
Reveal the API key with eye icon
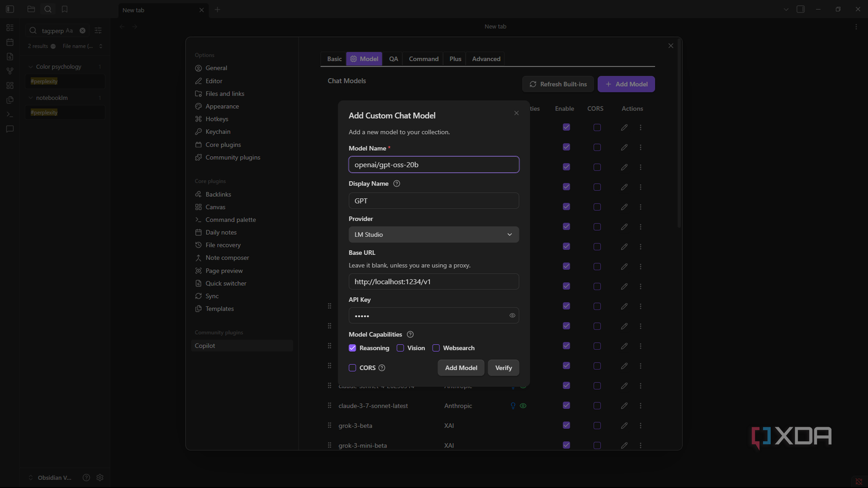point(512,316)
